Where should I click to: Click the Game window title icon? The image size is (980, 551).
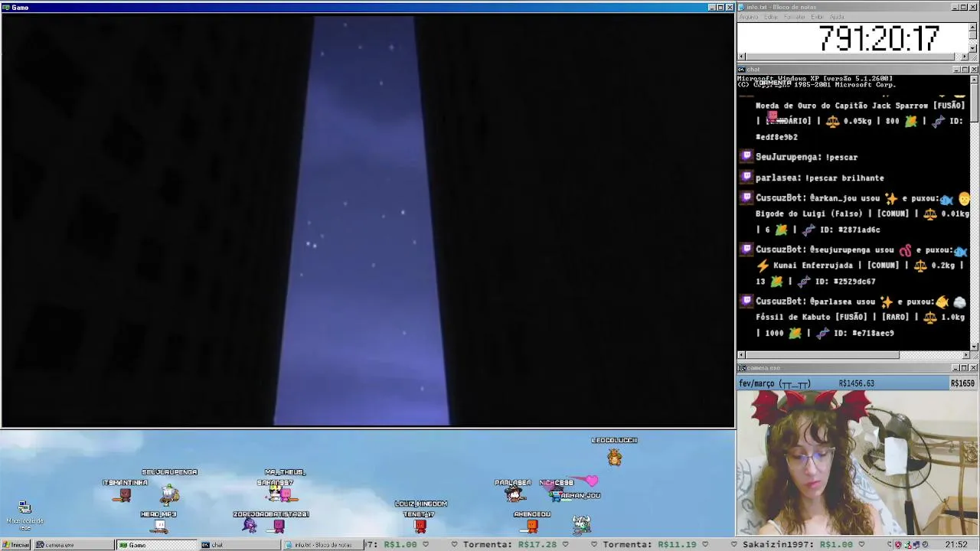pyautogui.click(x=5, y=7)
